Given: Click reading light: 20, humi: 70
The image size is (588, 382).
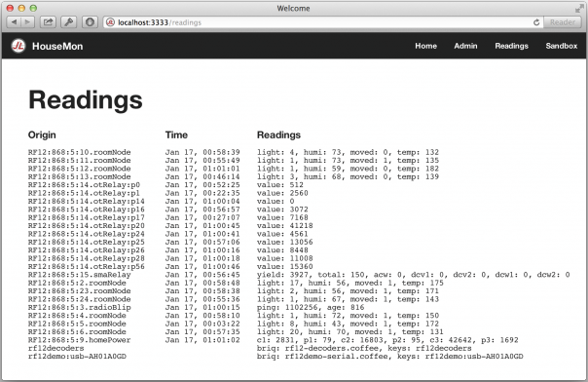Looking at the screenshot, I should [x=349, y=332].
